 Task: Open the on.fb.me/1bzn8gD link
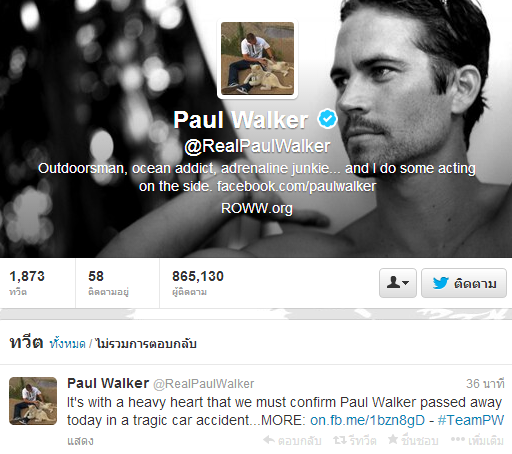[x=367, y=420]
